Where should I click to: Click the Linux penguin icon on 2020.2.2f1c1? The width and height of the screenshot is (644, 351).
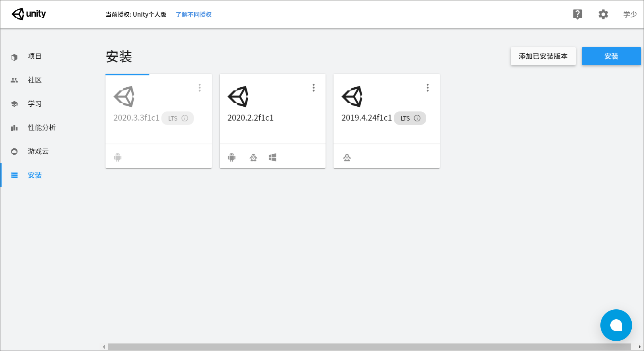[x=253, y=157]
